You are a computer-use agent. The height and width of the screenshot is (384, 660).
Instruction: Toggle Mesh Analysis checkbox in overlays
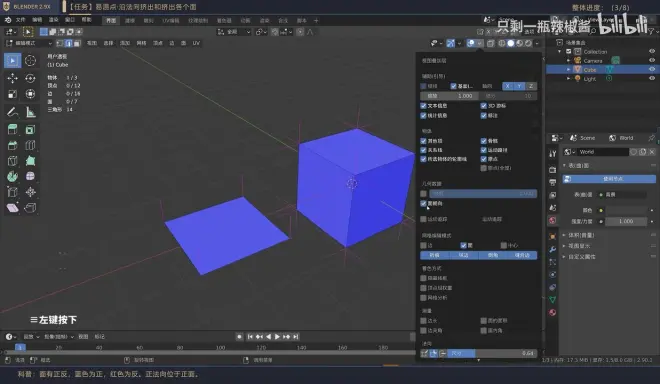(x=423, y=298)
